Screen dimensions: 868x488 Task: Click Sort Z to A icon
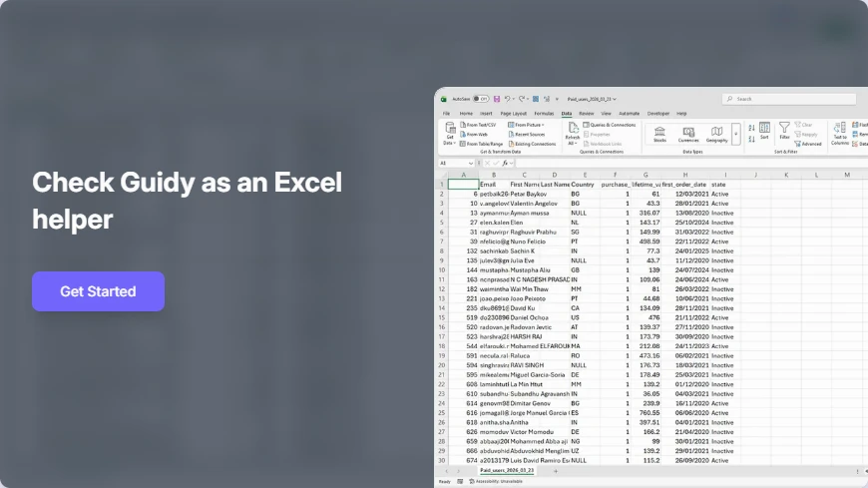tap(751, 139)
